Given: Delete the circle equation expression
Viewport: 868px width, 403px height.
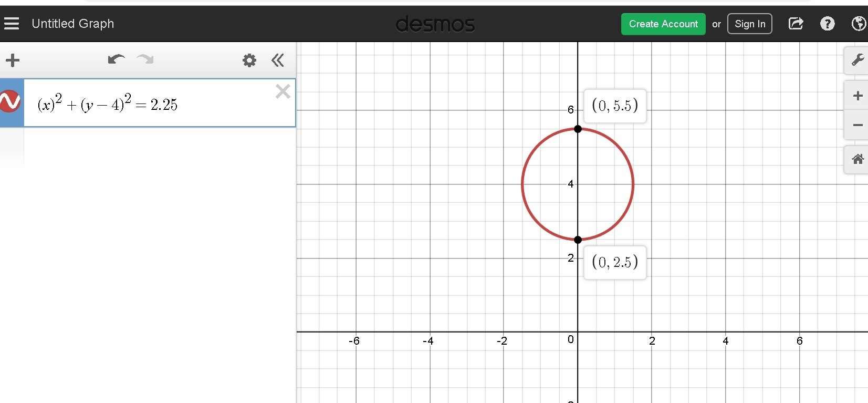Looking at the screenshot, I should [283, 91].
